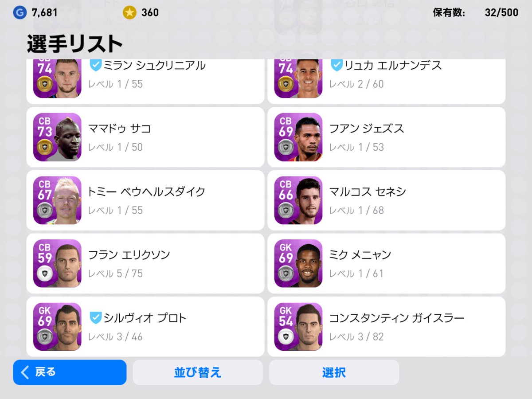
Task: Click the blue shield icon beside リュカ エルナンデス
Action: (x=336, y=65)
